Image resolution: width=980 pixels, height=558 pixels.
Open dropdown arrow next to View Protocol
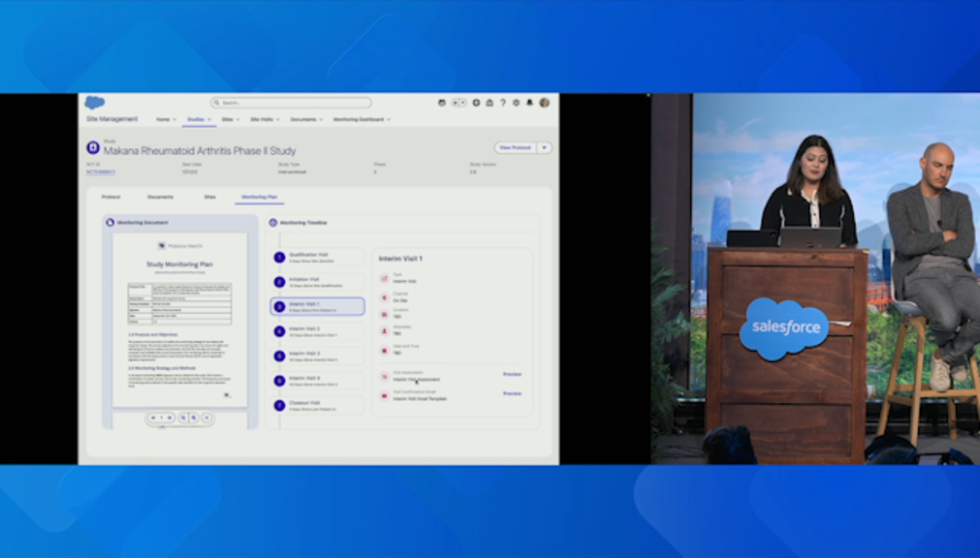[544, 148]
